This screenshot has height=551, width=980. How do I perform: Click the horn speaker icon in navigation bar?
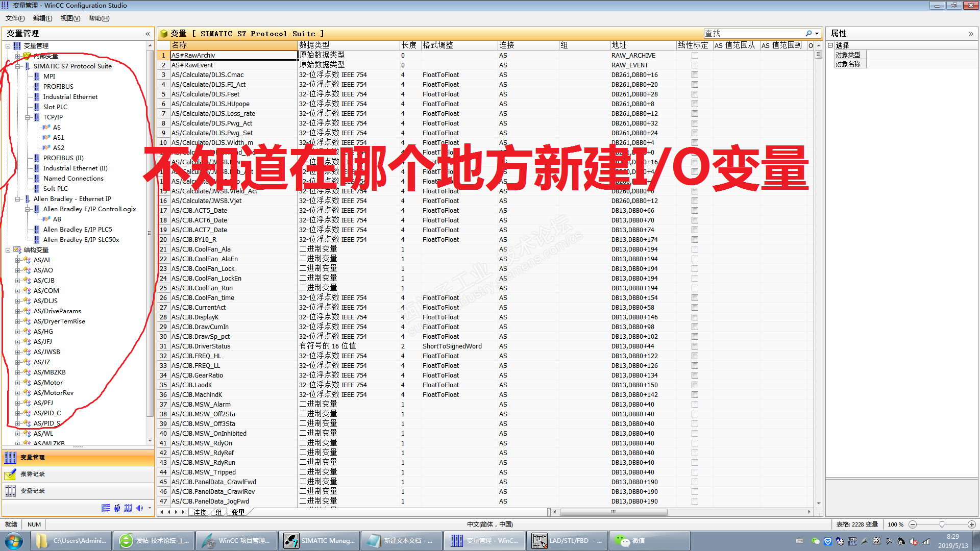(x=139, y=508)
